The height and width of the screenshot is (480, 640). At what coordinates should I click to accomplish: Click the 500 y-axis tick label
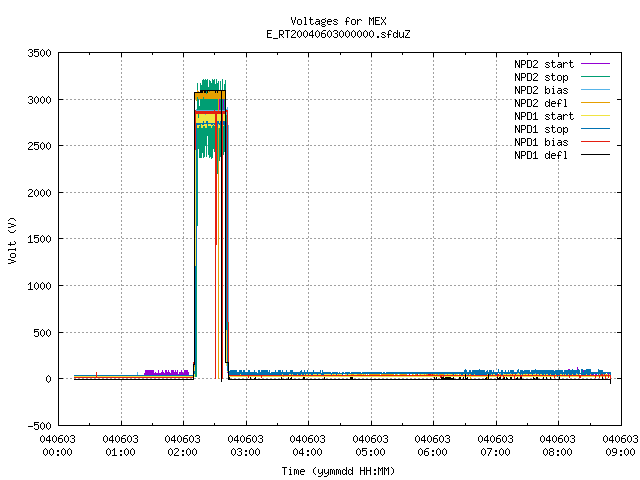click(x=42, y=333)
